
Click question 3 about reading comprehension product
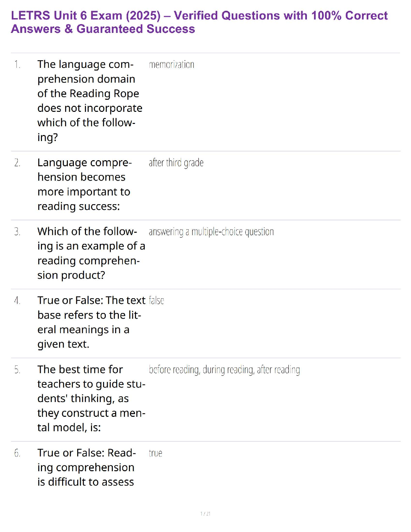91,253
